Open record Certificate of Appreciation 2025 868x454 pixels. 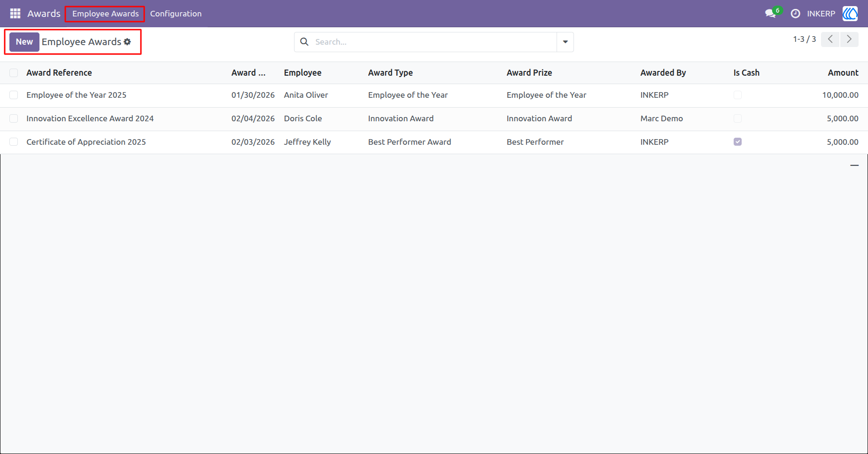click(86, 142)
